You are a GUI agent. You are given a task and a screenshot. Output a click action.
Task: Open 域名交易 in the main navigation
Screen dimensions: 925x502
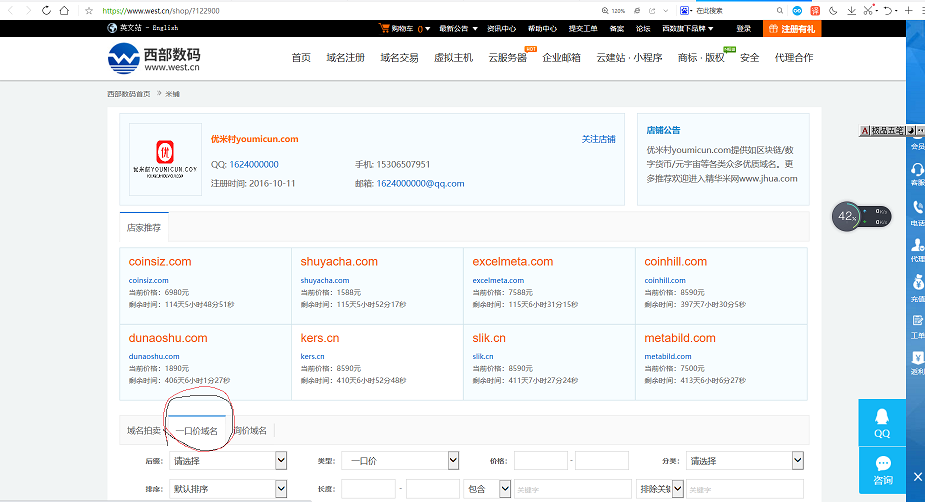399,57
